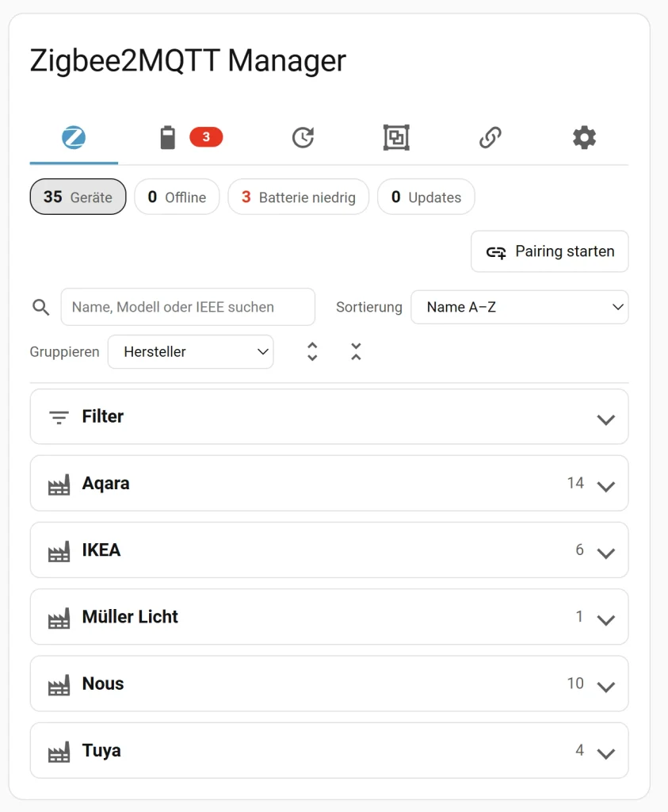Filter by 3 Batterie niedrig
Image resolution: width=668 pixels, height=812 pixels.
(299, 197)
